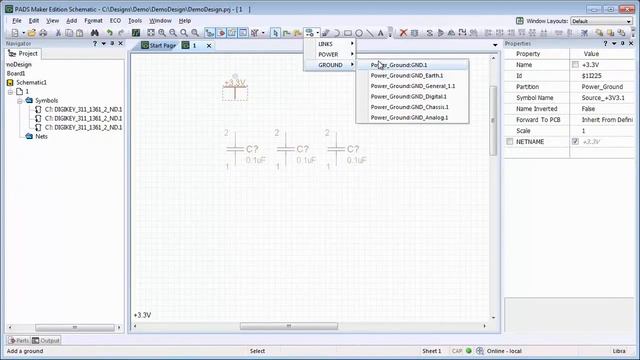Close the Navigator panel
The width and height of the screenshot is (640, 360).
[x=120, y=43]
